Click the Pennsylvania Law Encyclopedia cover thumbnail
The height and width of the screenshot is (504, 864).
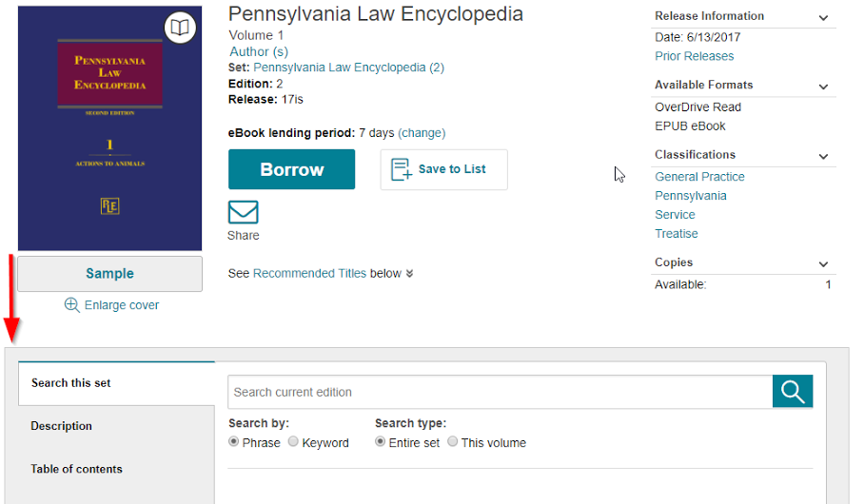coord(109,128)
